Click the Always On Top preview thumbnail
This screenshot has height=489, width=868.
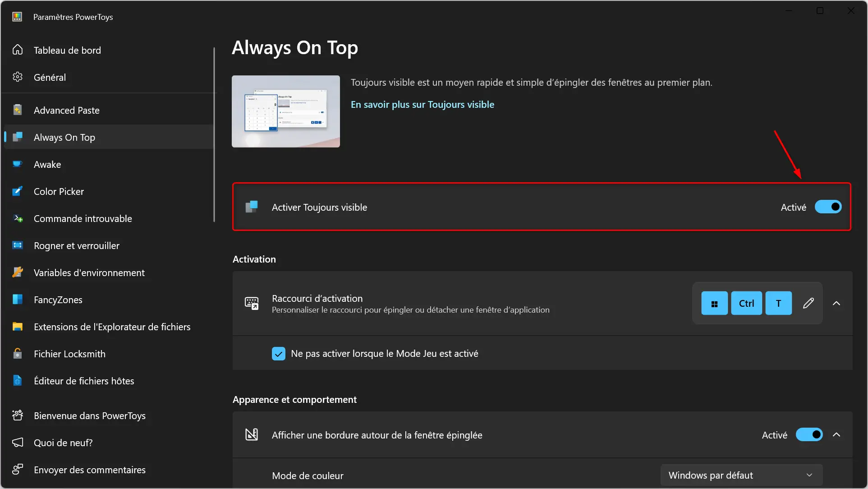click(286, 111)
